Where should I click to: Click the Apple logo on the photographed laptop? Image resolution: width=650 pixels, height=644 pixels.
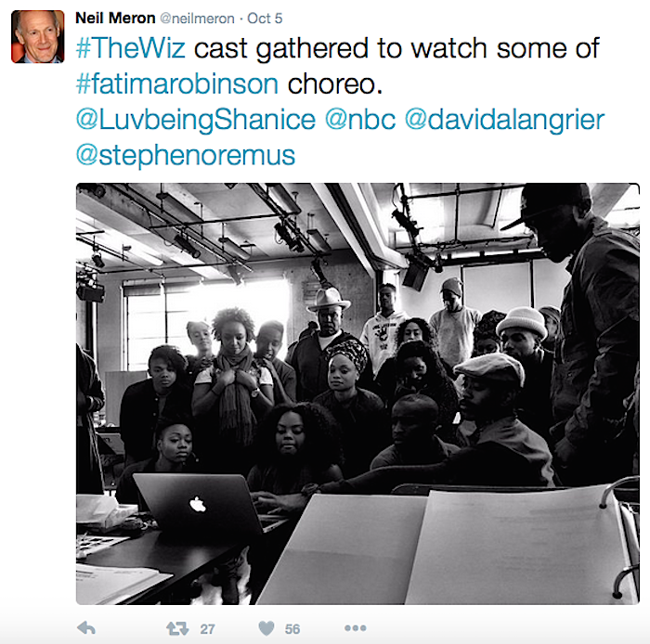(197, 505)
